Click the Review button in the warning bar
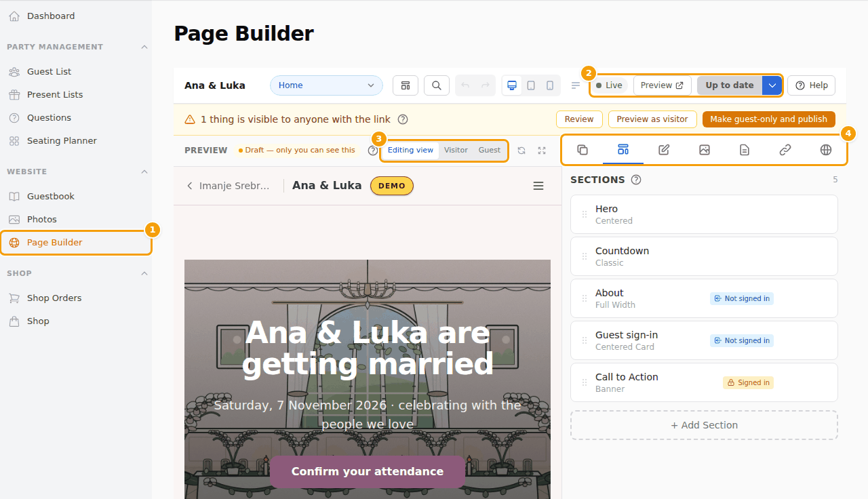 point(579,119)
